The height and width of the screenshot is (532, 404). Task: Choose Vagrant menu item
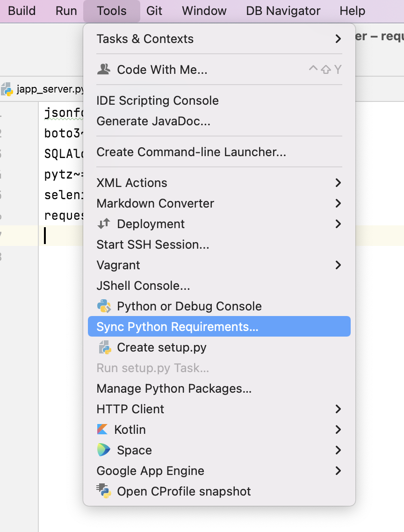pos(219,265)
